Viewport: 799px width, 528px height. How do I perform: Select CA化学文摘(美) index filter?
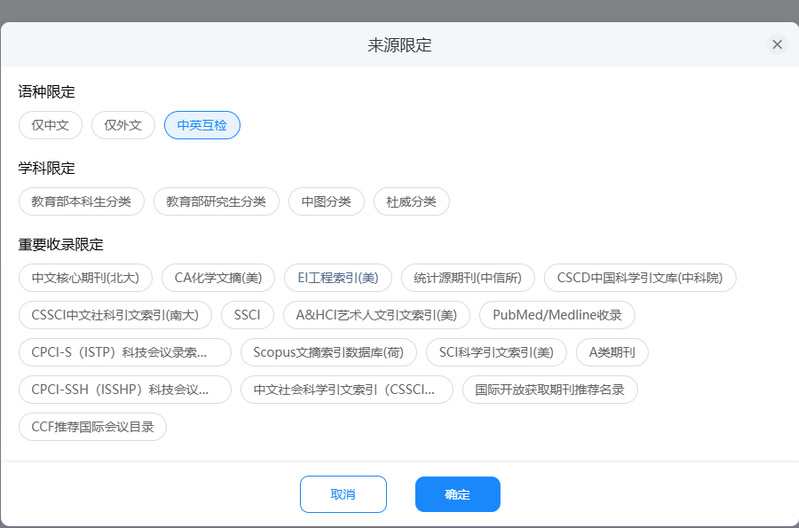pyautogui.click(x=218, y=277)
